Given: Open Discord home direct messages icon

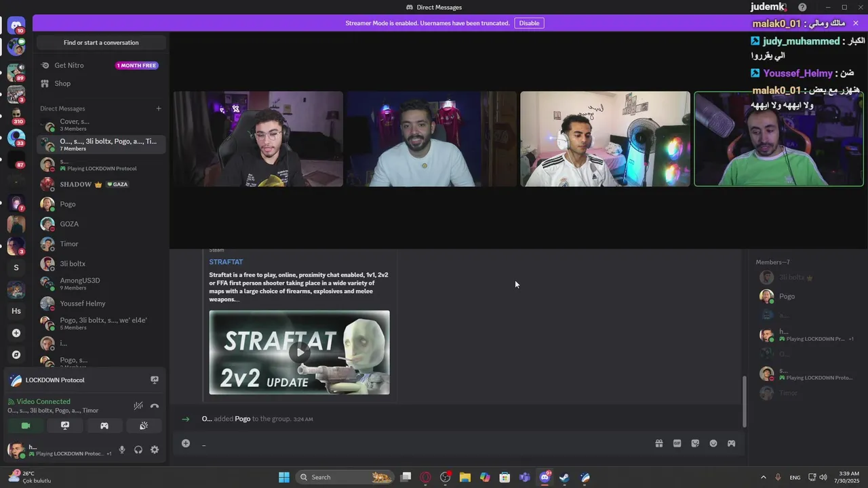Looking at the screenshot, I should [16, 26].
